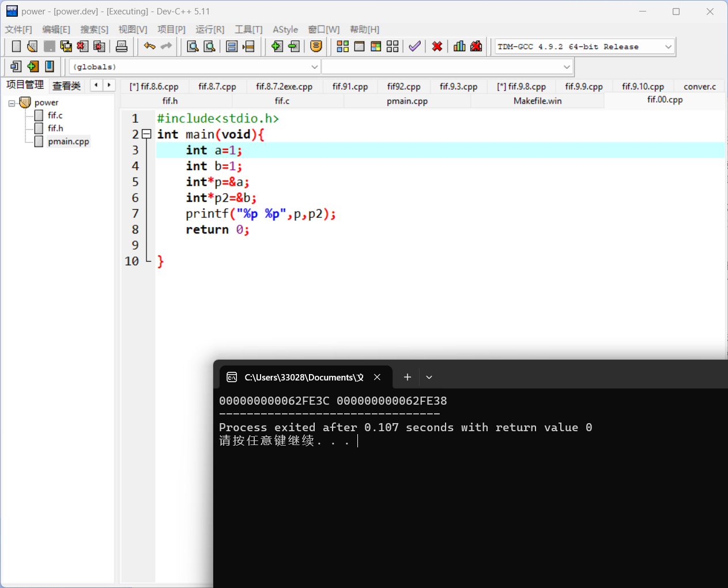
Task: Switch to the 项目管理 panel tab
Action: click(25, 85)
